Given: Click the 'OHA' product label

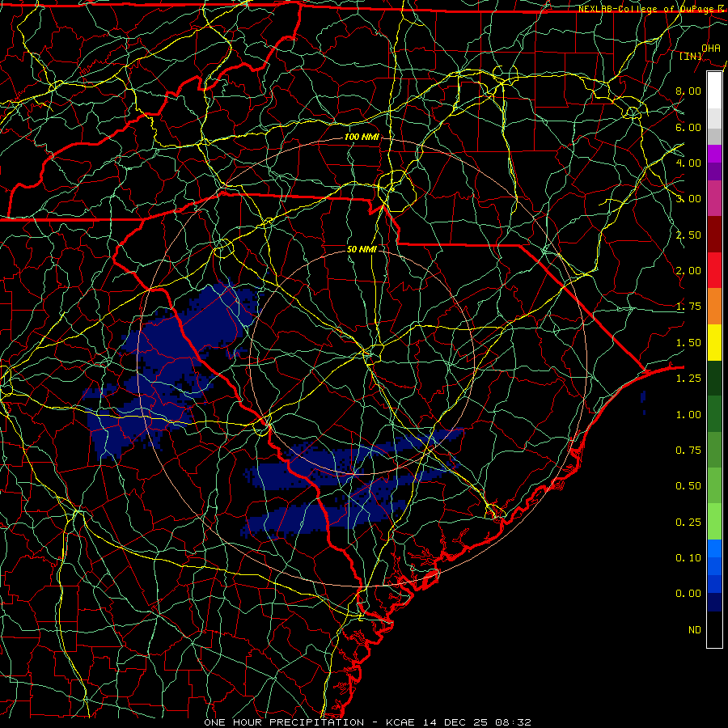Looking at the screenshot, I should point(711,48).
